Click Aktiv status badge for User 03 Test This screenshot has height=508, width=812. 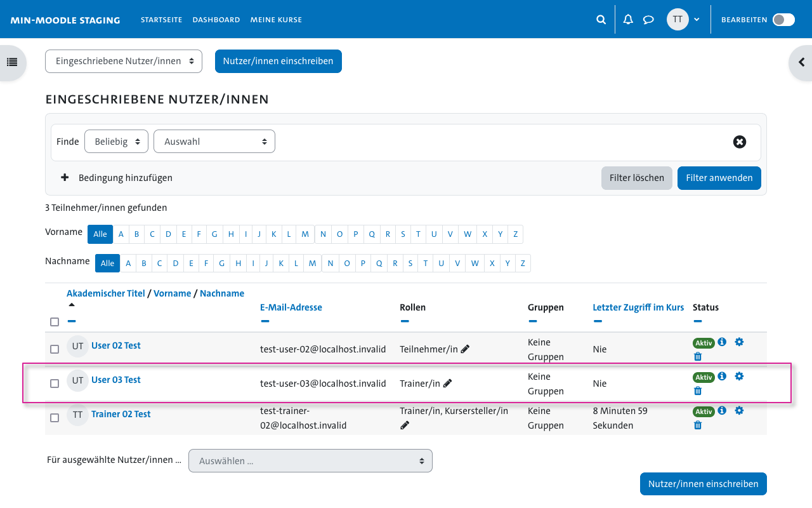704,377
